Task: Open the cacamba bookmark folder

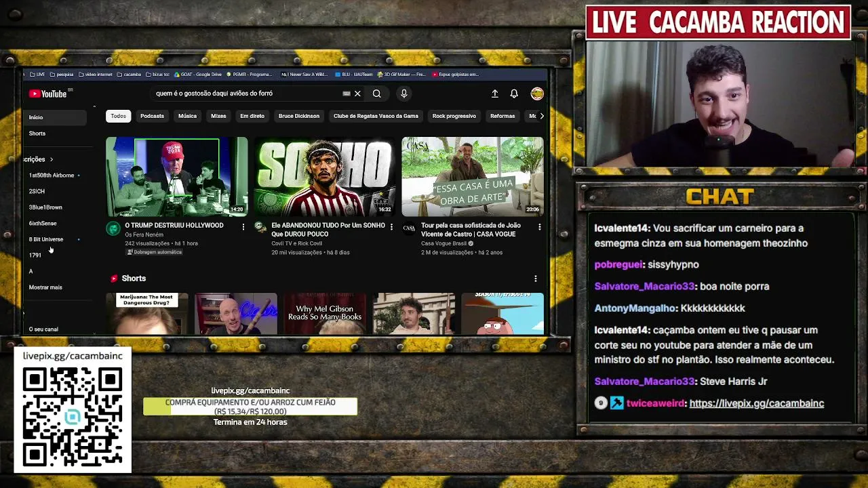Action: click(x=129, y=75)
